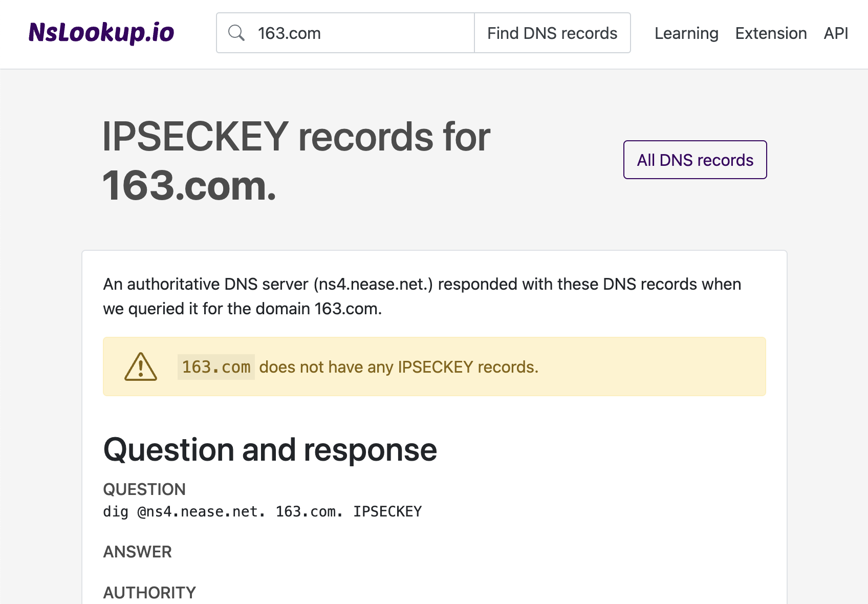The width and height of the screenshot is (868, 604).
Task: Open the Extension page
Action: pos(770,33)
